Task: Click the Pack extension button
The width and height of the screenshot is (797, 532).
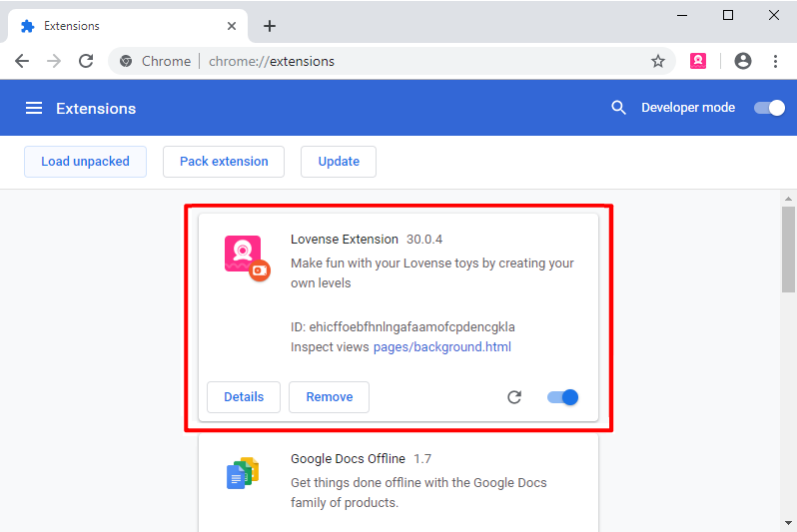Action: coord(224,161)
